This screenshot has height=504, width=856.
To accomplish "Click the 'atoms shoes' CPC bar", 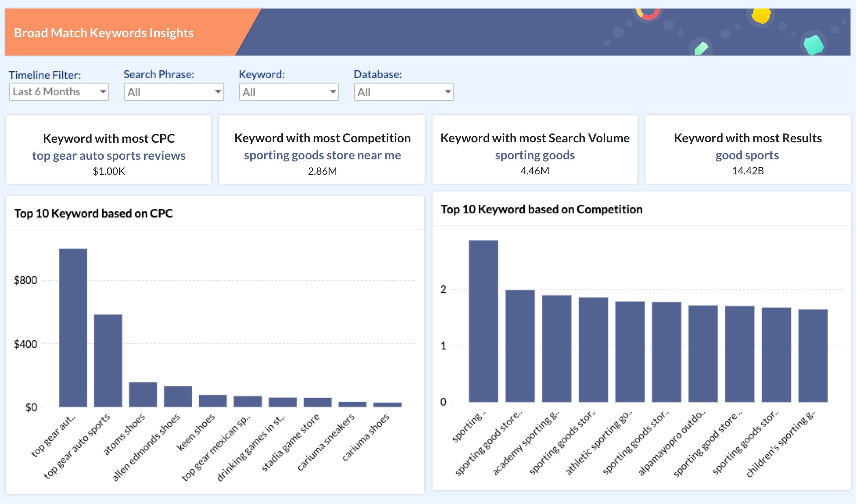I will (x=143, y=395).
